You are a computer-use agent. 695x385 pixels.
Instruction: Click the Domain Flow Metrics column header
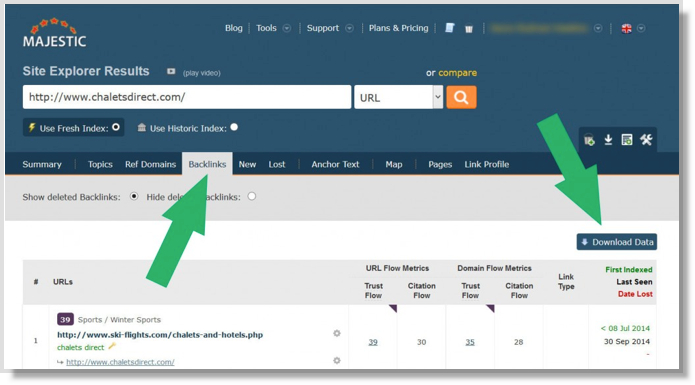[x=494, y=268]
